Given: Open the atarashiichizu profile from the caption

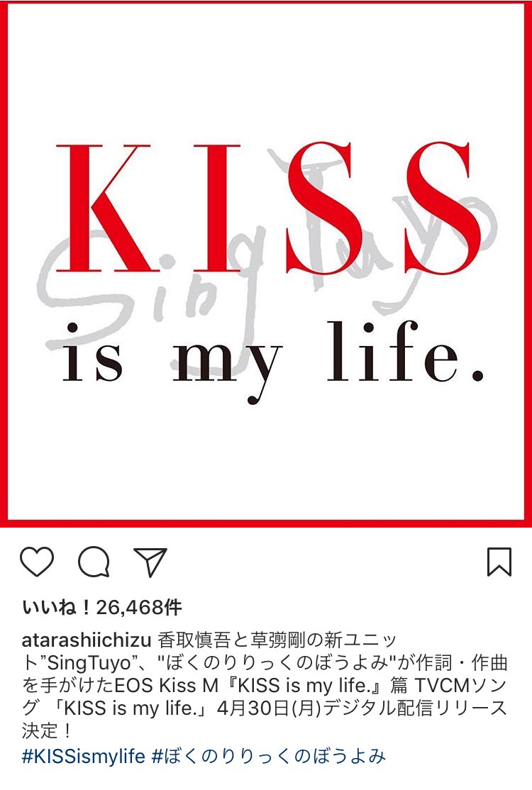Looking at the screenshot, I should pos(87,640).
